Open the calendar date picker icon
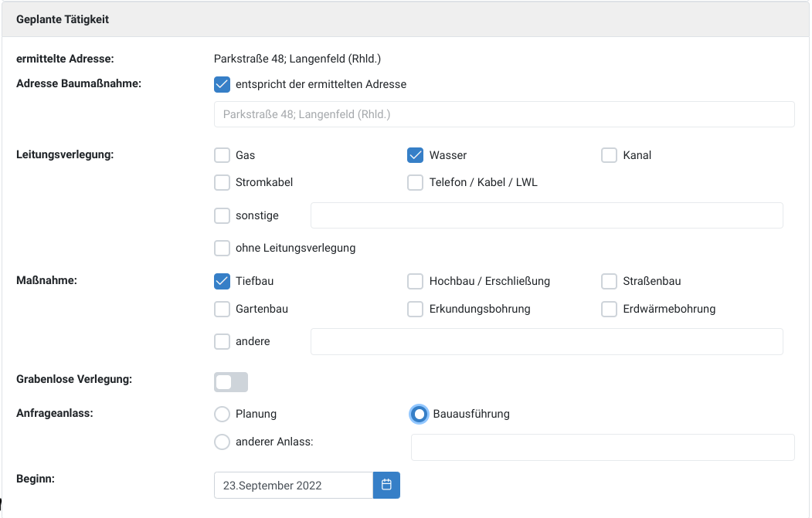Viewport: 812px width, 518px height. tap(386, 485)
